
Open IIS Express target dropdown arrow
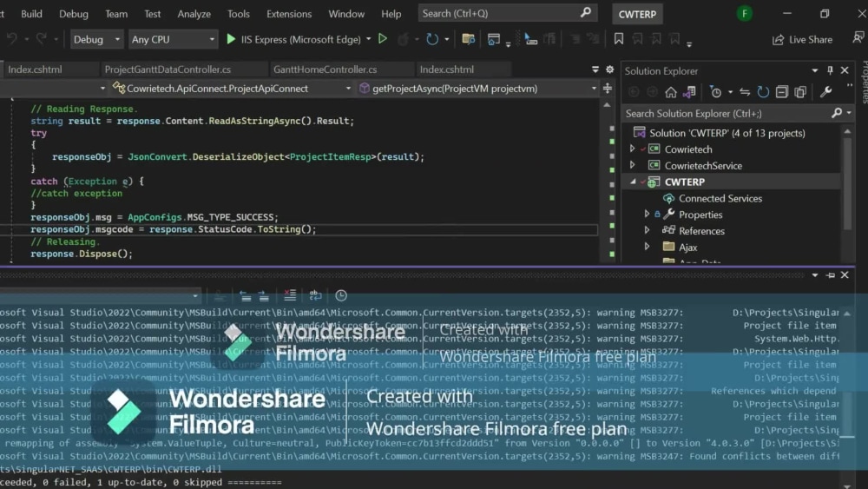(368, 39)
